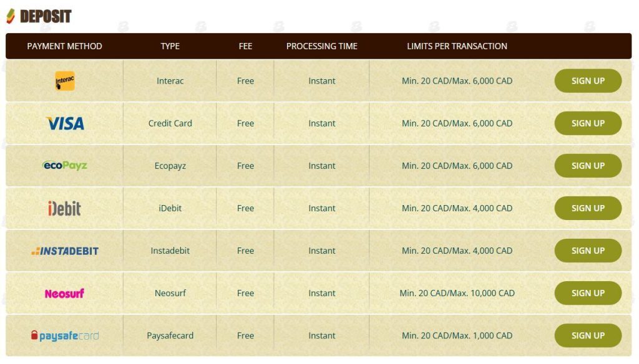
Task: Click the Ecopayz row transaction limits
Action: (x=457, y=166)
